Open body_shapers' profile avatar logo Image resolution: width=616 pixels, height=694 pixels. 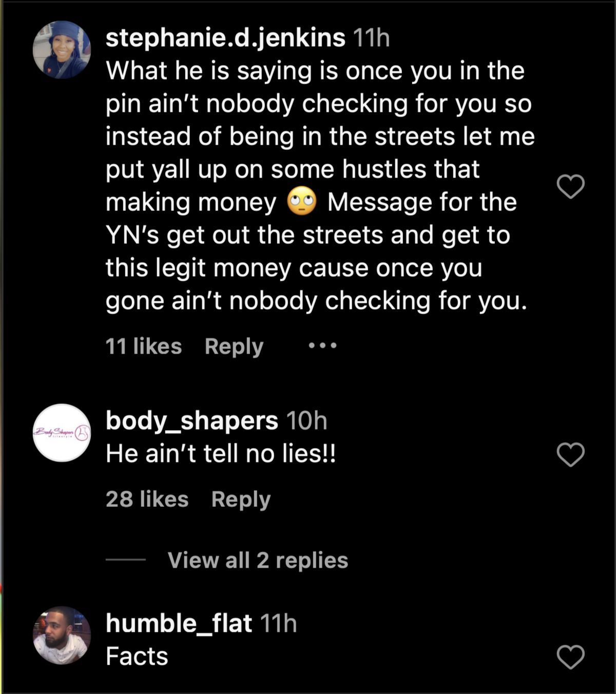[x=62, y=433]
